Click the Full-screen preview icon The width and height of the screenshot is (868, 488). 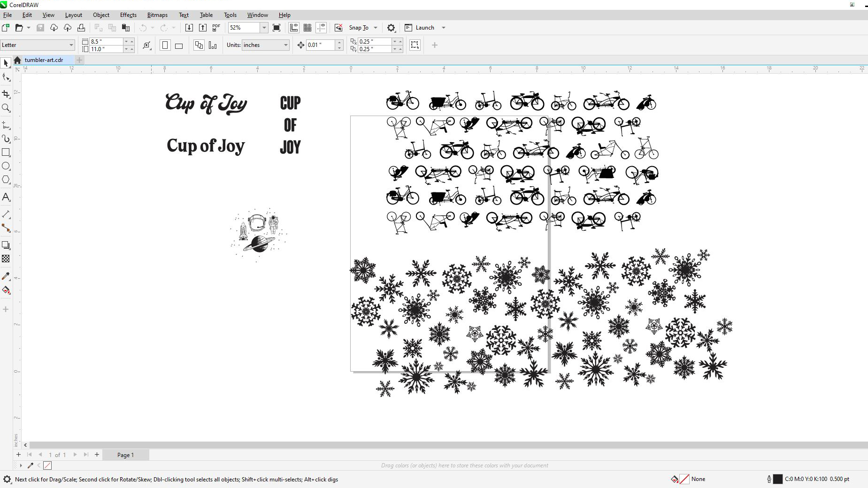coord(277,28)
